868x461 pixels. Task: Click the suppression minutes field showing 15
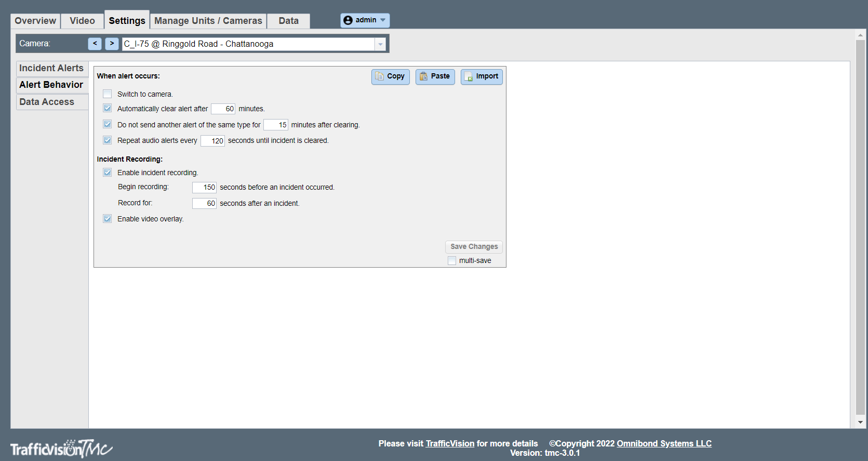click(276, 125)
